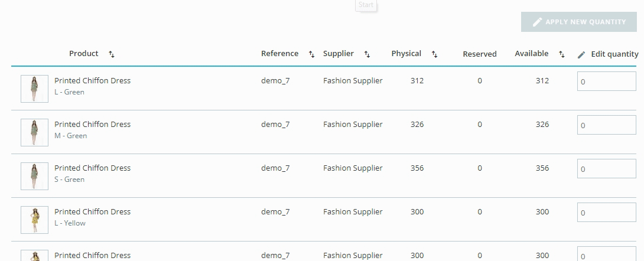
Task: Click the Start tooltip label
Action: 366,5
